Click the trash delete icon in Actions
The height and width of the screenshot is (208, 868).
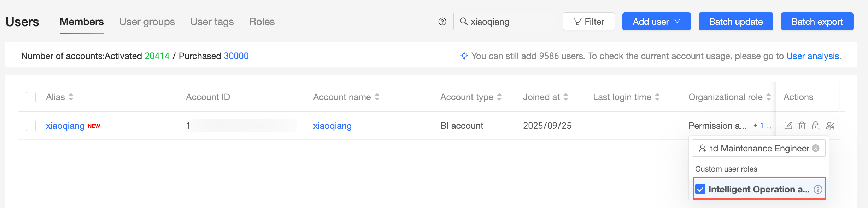(802, 126)
